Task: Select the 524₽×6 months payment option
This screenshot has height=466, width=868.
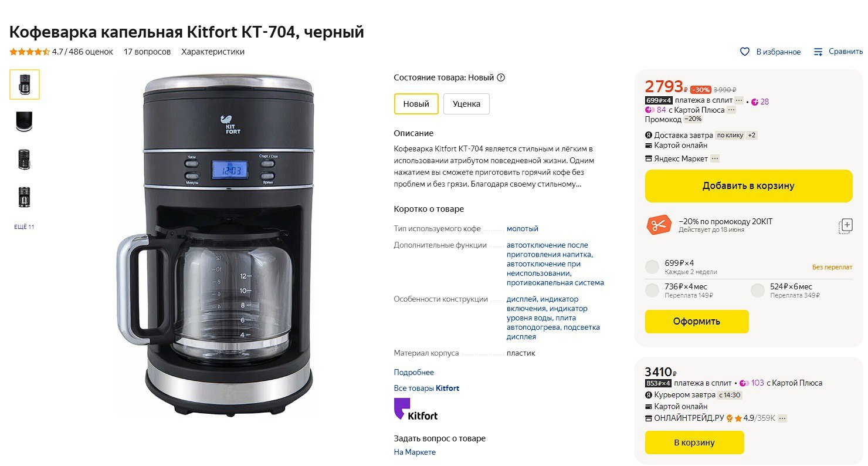Action: pos(758,291)
